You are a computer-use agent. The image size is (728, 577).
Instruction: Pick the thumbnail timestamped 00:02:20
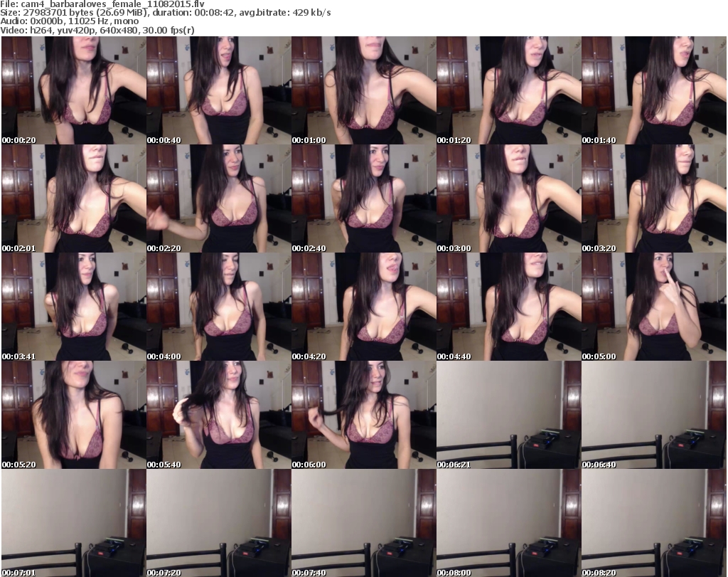tap(219, 198)
